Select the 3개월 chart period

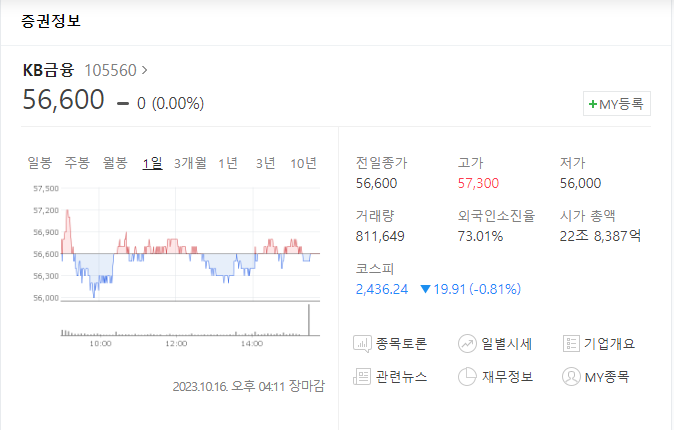pos(190,163)
